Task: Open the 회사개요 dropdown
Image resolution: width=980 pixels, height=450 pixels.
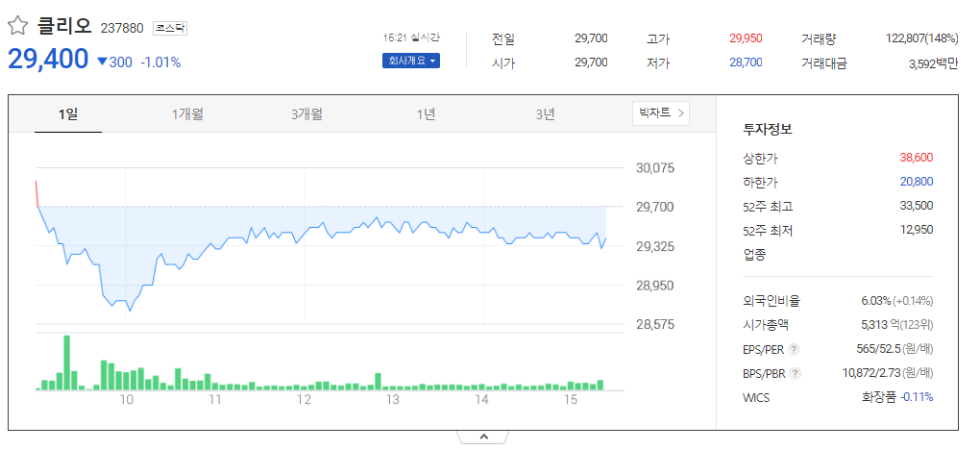Action: 410,61
